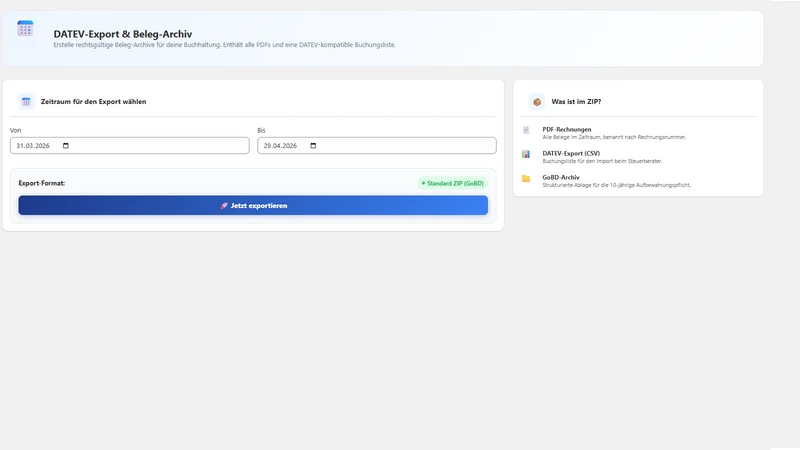Click the Zeitraum für den Export wählen heading

pyautogui.click(x=93, y=102)
